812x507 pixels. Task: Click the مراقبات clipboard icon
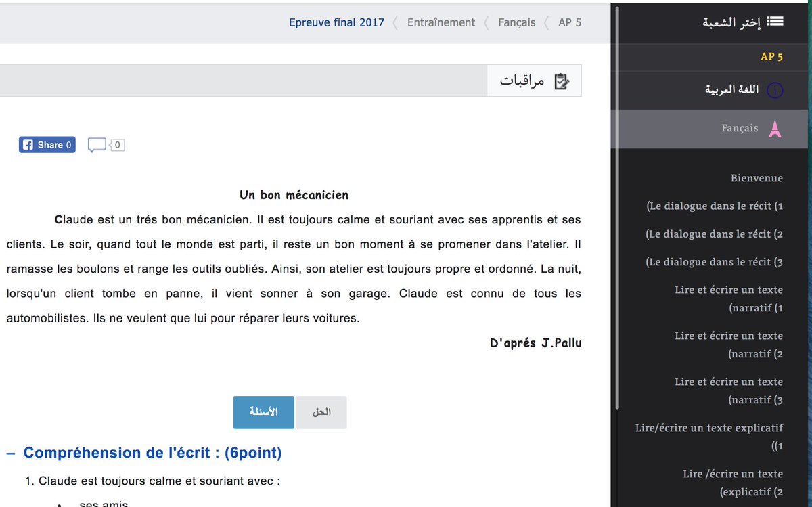tap(561, 81)
